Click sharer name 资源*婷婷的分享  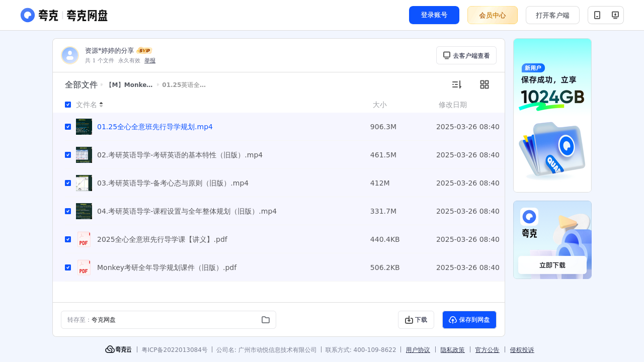(110, 51)
